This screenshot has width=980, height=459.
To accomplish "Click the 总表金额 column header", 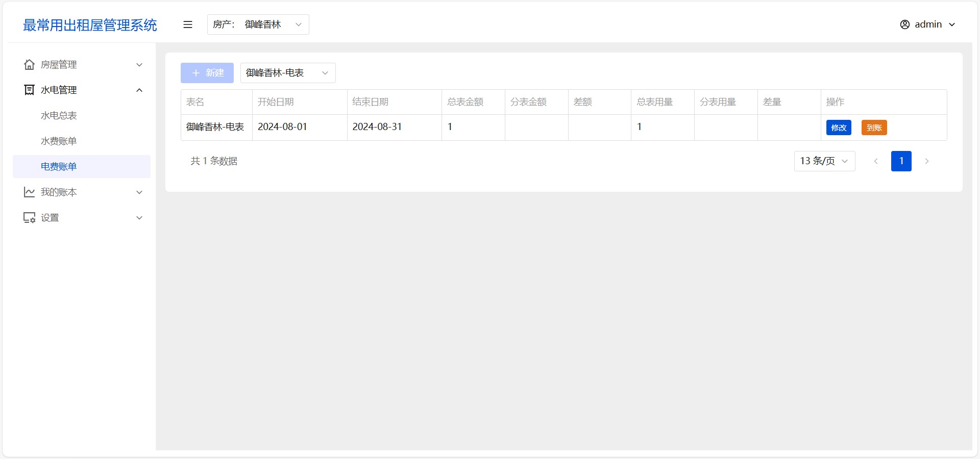I will click(x=474, y=102).
